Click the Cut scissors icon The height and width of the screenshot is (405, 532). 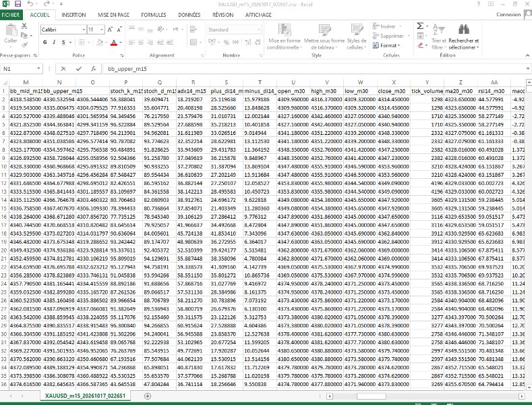click(x=24, y=26)
